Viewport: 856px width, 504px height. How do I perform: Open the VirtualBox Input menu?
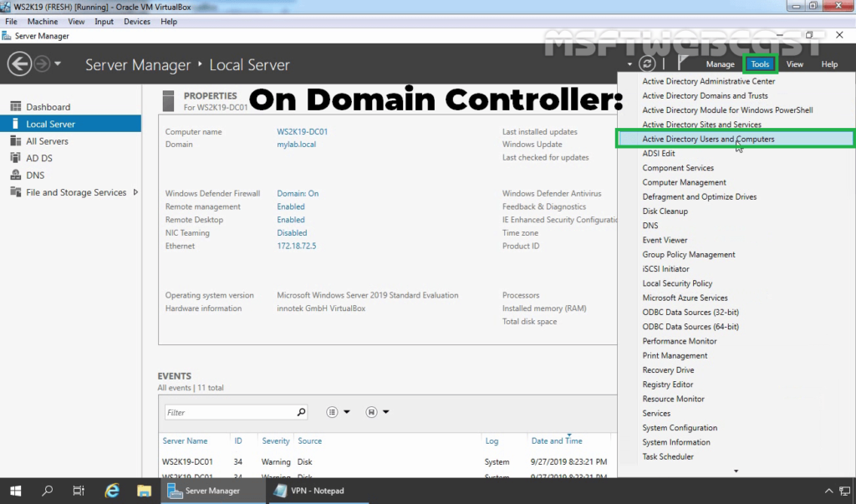[x=104, y=21]
